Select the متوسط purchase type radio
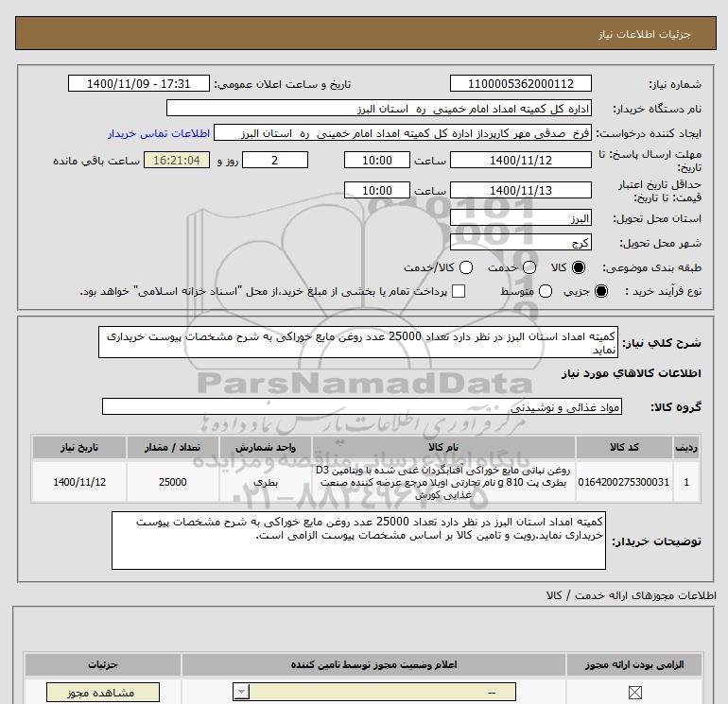The height and width of the screenshot is (704, 728). click(x=546, y=291)
